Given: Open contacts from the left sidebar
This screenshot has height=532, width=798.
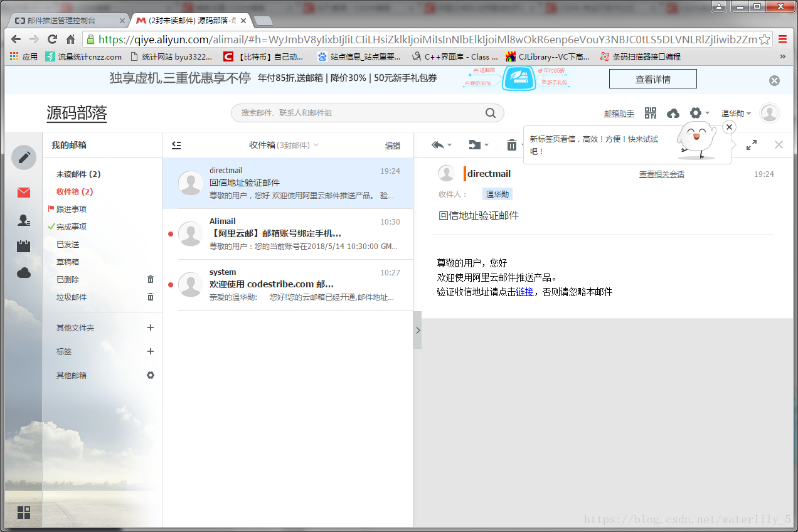Looking at the screenshot, I should [24, 220].
